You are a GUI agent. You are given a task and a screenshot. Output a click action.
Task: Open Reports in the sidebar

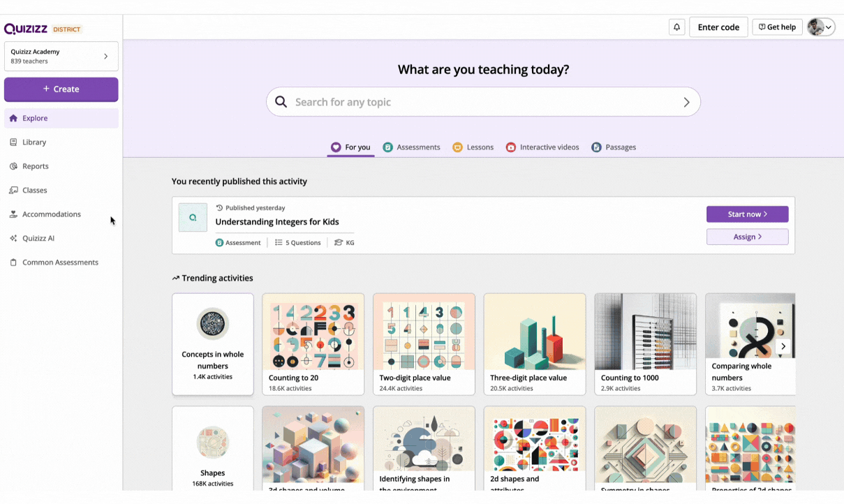(61, 166)
